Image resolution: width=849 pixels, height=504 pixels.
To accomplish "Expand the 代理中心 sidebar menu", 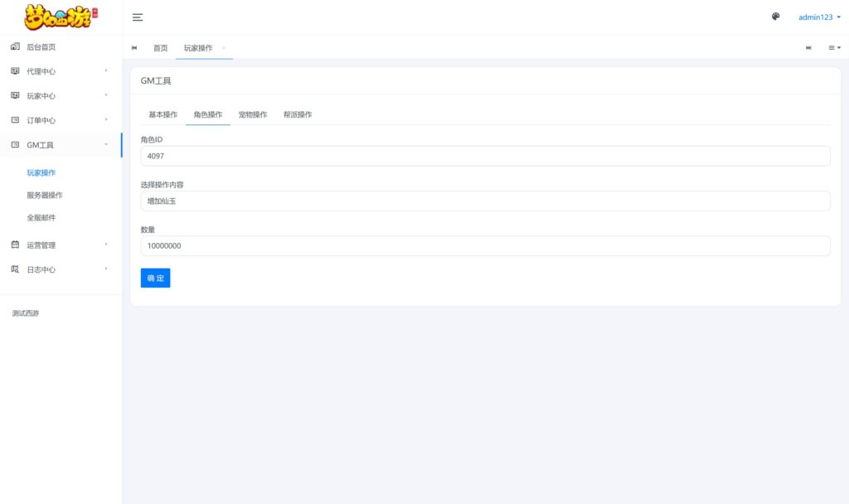I will click(x=61, y=71).
